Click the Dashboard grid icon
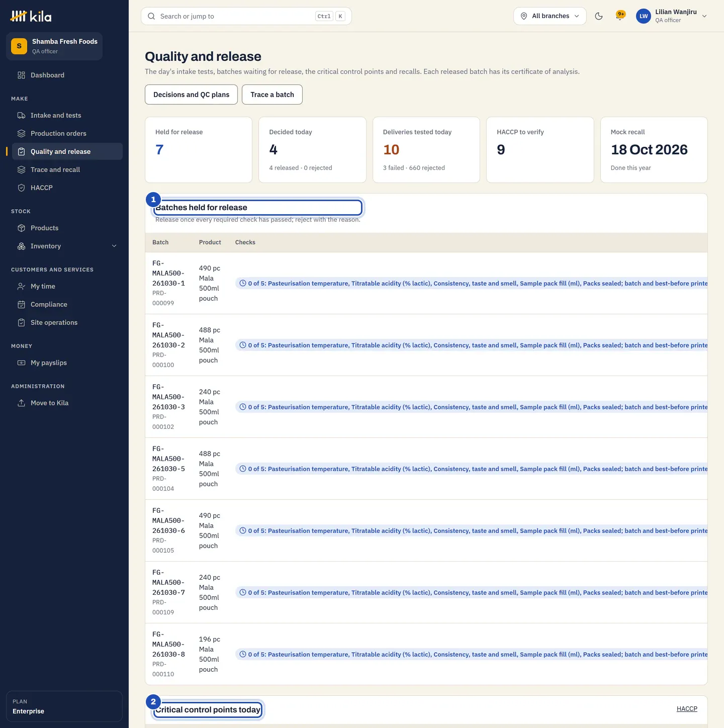The width and height of the screenshot is (724, 728). pos(21,75)
